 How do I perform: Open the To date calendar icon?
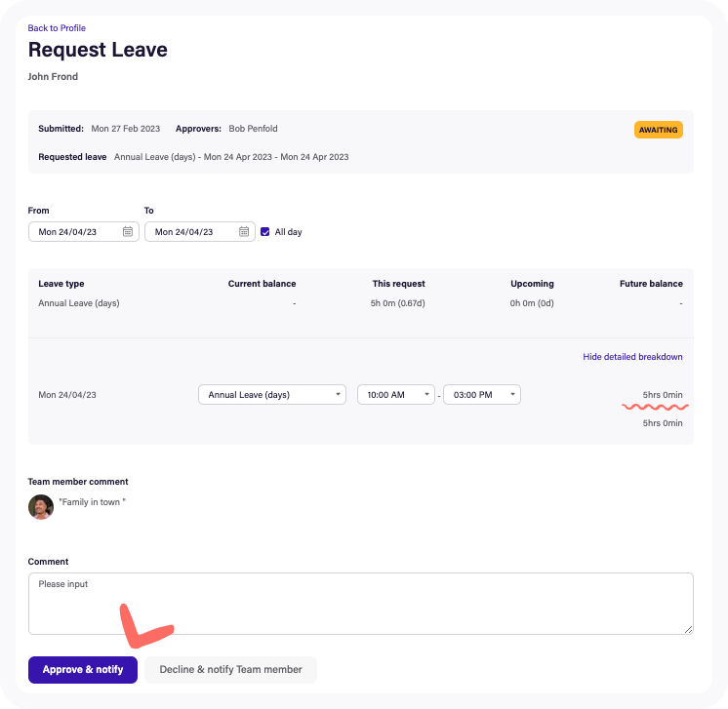pos(244,232)
